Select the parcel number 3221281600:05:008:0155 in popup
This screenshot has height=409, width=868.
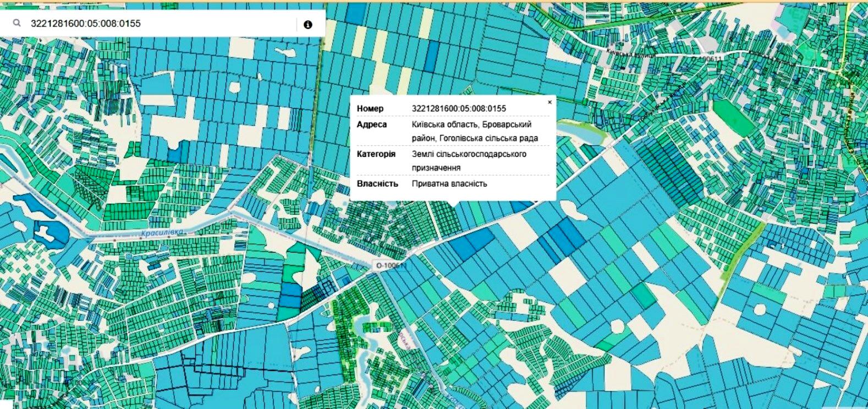(x=459, y=108)
